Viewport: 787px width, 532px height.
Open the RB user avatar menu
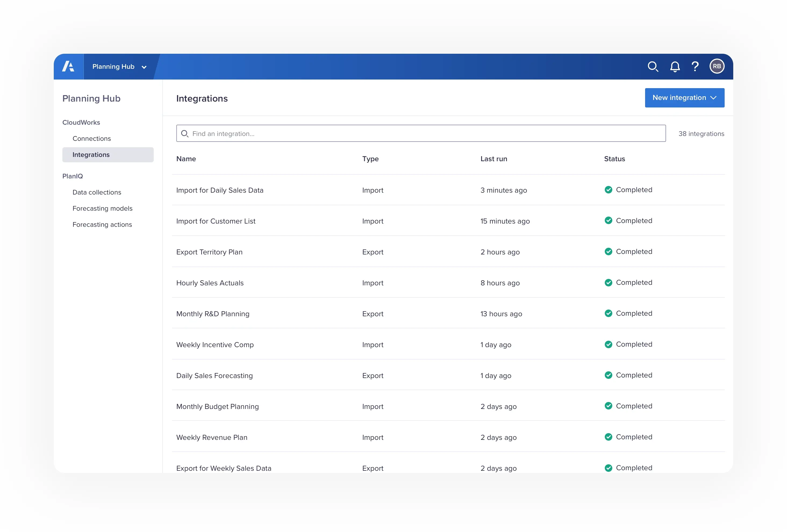[717, 67]
